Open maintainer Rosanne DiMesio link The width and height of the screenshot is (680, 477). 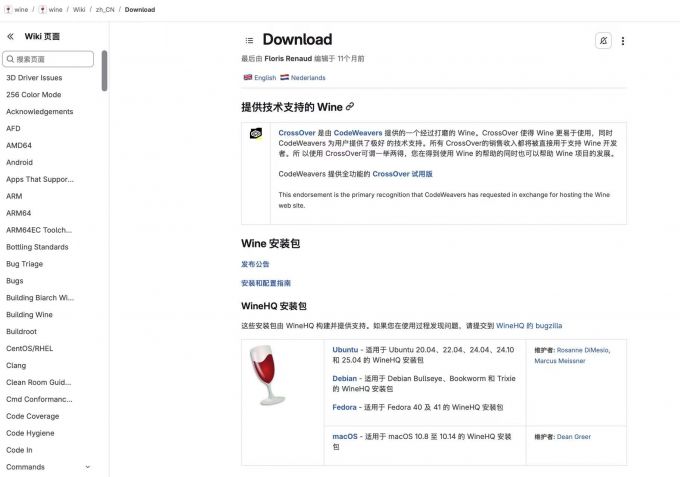pos(583,350)
